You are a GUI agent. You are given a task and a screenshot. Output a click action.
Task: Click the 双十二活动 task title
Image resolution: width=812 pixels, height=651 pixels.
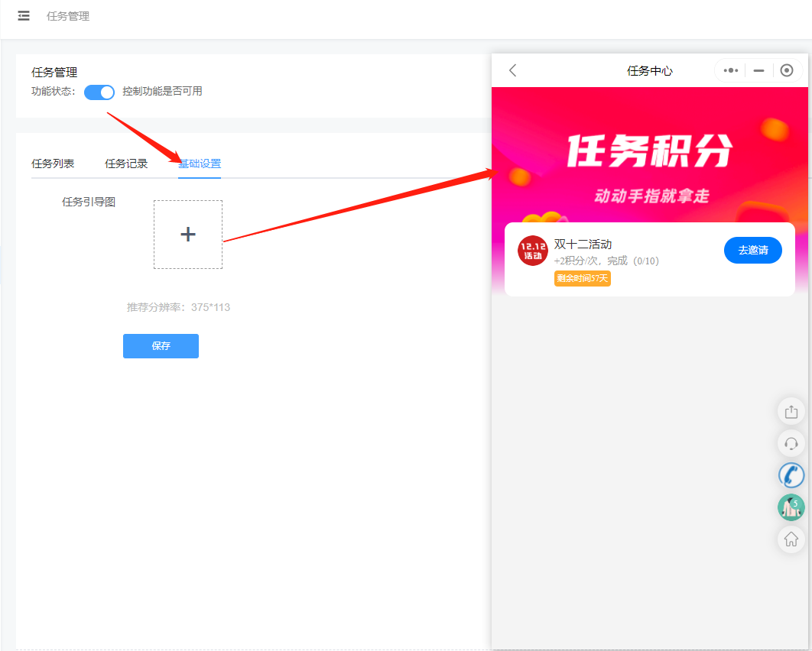pos(583,245)
